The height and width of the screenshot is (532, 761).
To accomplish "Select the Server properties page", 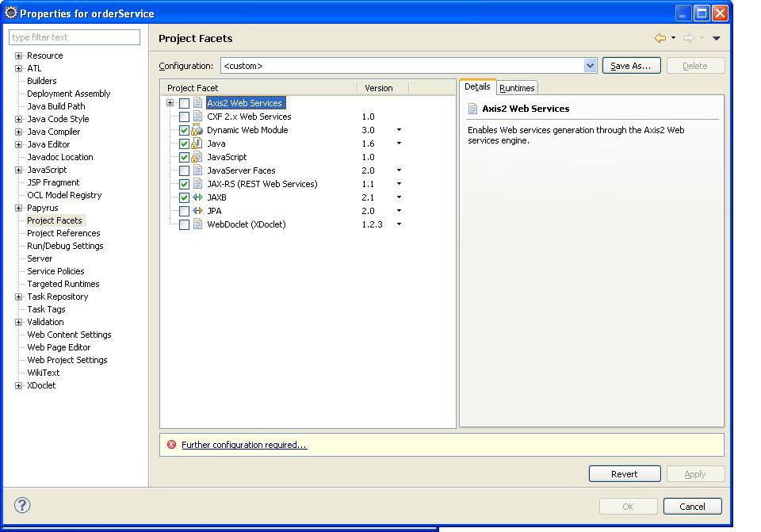I will click(40, 258).
